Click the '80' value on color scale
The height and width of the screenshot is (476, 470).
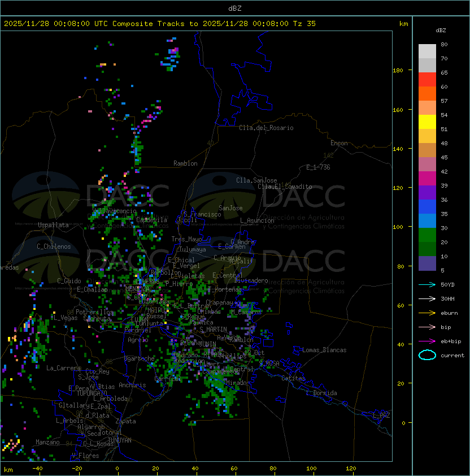pyautogui.click(x=444, y=44)
